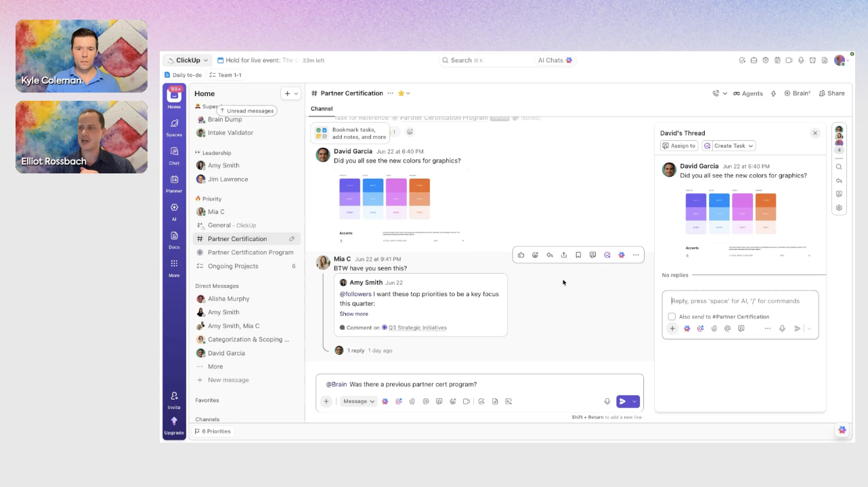Click the Agents button
868x487 pixels.
[x=748, y=93]
